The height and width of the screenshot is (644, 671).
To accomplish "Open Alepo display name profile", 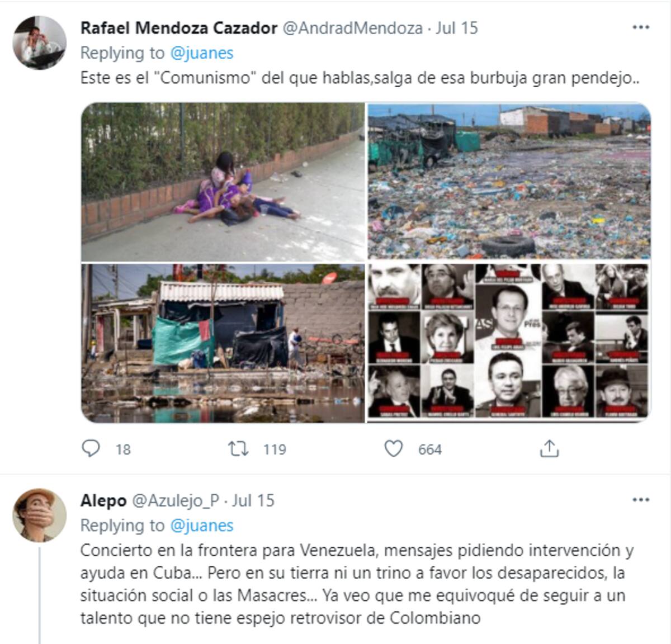I will tap(103, 500).
